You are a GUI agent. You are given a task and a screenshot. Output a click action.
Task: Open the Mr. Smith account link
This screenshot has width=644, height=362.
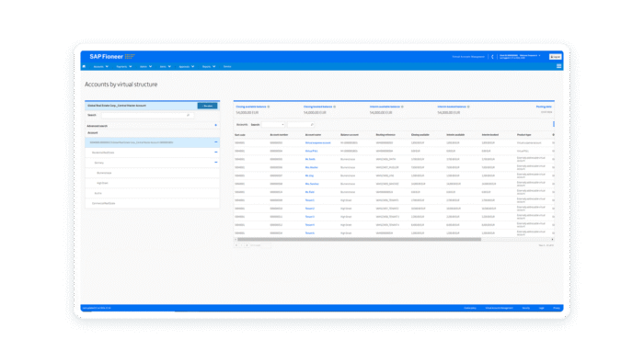tap(310, 159)
